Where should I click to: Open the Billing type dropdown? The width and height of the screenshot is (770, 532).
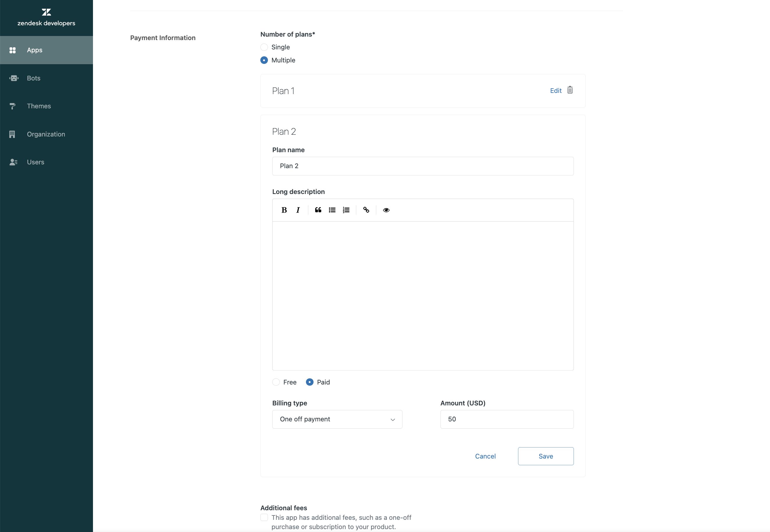[337, 419]
